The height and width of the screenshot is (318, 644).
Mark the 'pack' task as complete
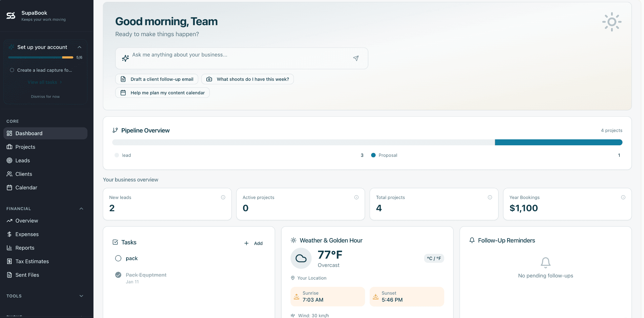[118, 258]
